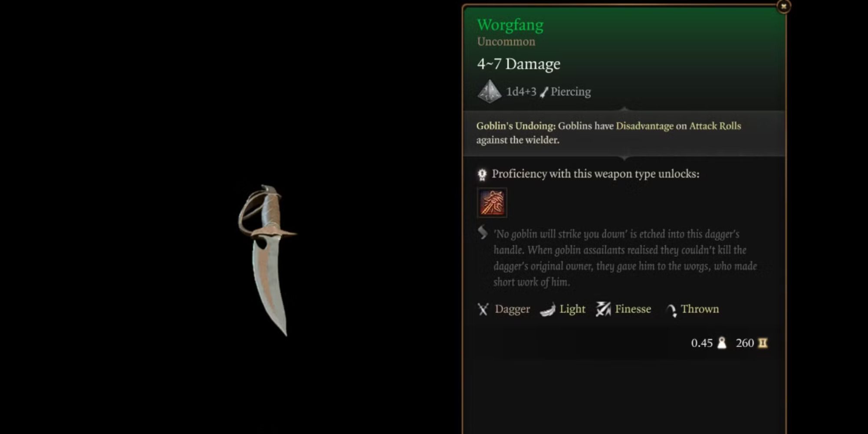Click the weight icon next to 0.45
Screen dimensions: 868x434
(722, 343)
